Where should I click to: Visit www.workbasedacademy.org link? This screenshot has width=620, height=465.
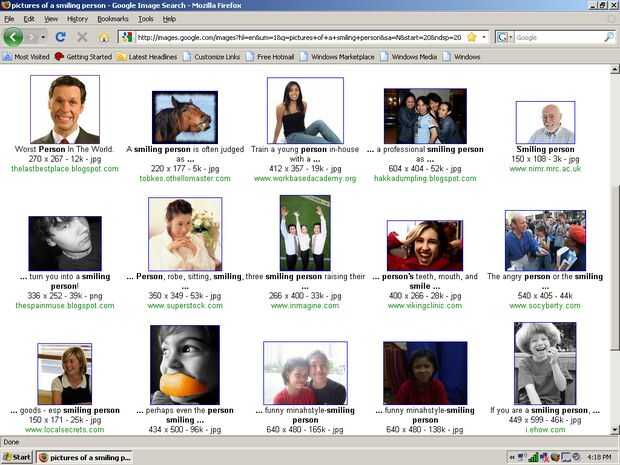[x=305, y=178]
